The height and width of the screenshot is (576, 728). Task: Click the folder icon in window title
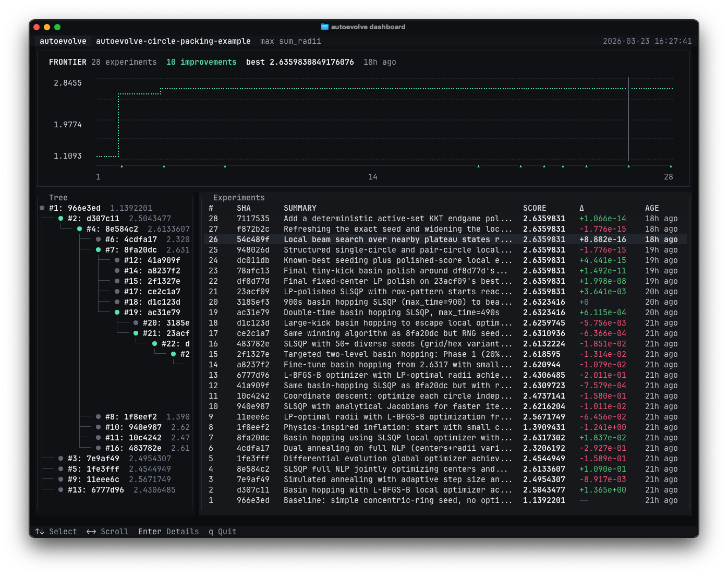325,27
